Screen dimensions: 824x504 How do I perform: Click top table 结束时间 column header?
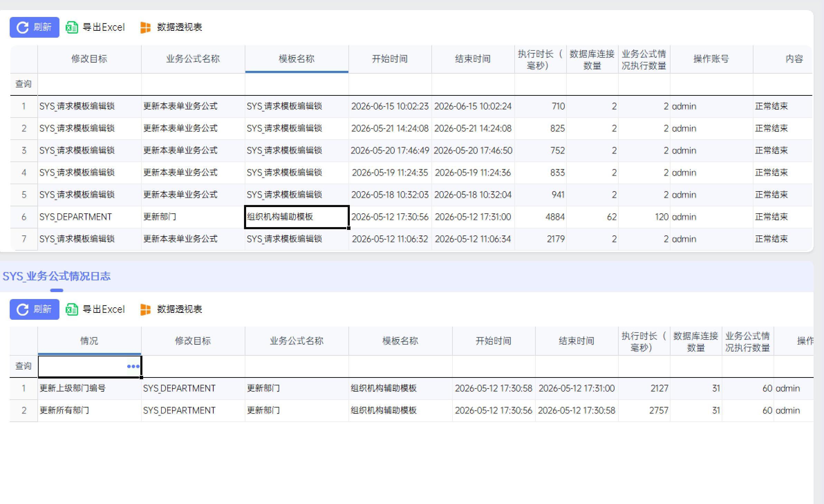click(x=473, y=59)
